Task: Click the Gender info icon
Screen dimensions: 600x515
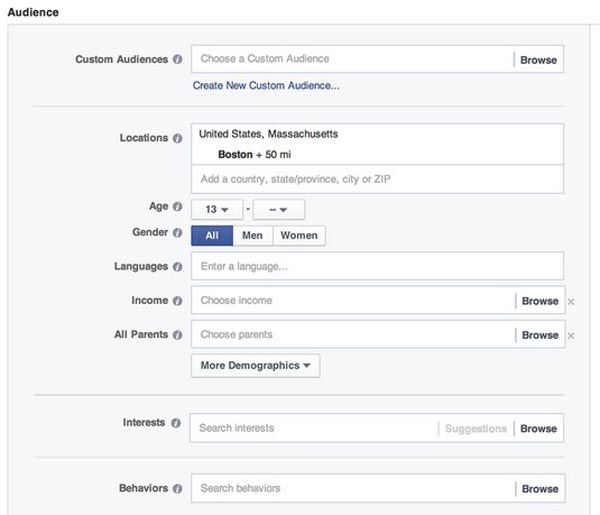Action: [177, 233]
